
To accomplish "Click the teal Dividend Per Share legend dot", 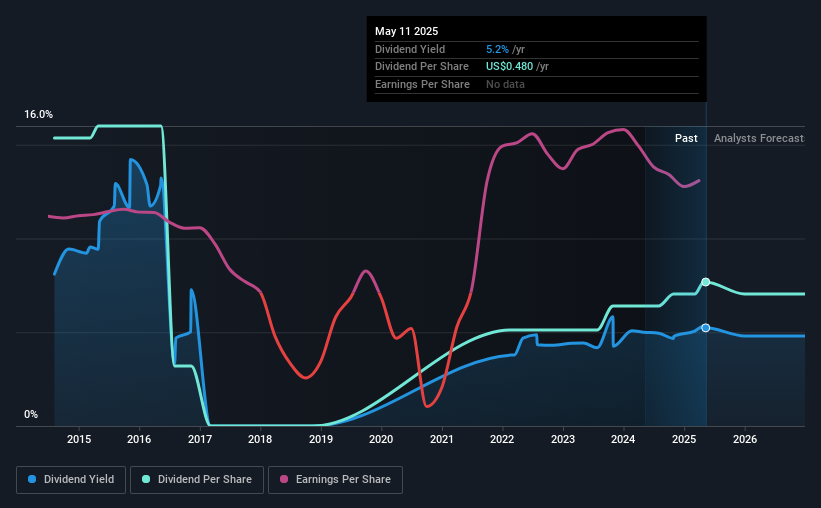I will click(146, 479).
